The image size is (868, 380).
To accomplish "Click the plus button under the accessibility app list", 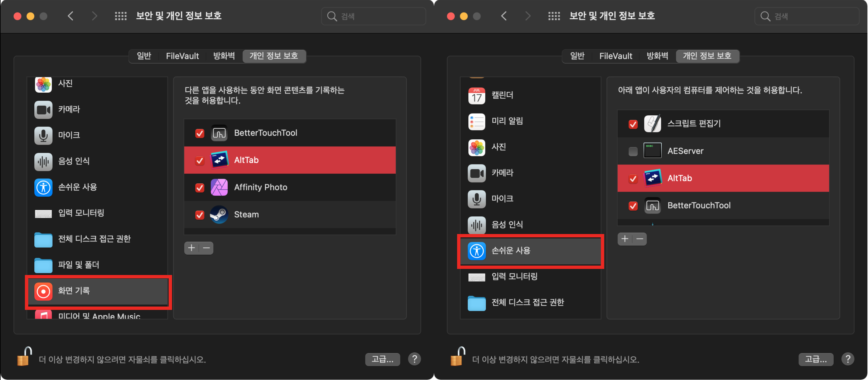I will (625, 239).
